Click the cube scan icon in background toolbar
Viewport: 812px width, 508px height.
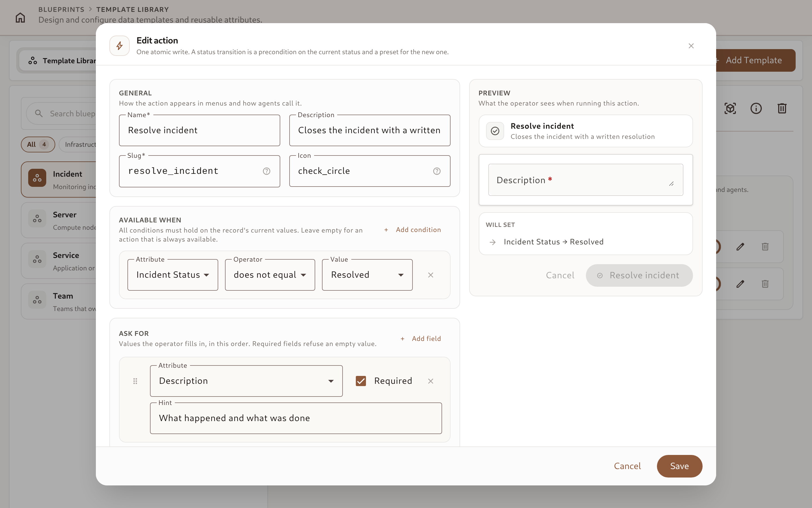pyautogui.click(x=730, y=109)
